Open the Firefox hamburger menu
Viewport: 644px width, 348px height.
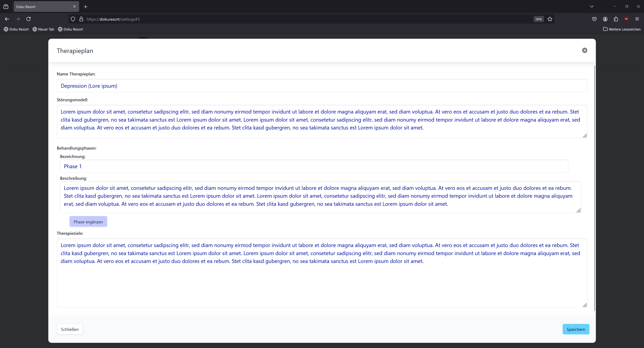pos(637,19)
